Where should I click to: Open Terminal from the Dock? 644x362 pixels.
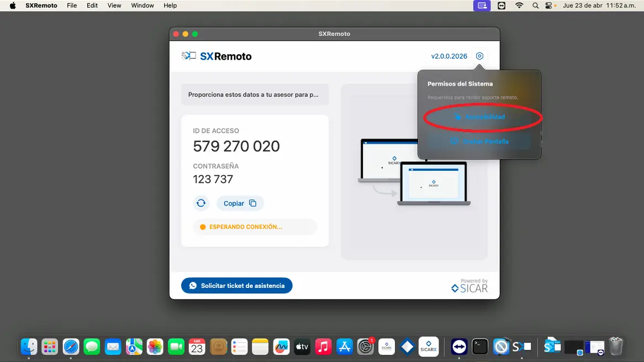[480, 347]
